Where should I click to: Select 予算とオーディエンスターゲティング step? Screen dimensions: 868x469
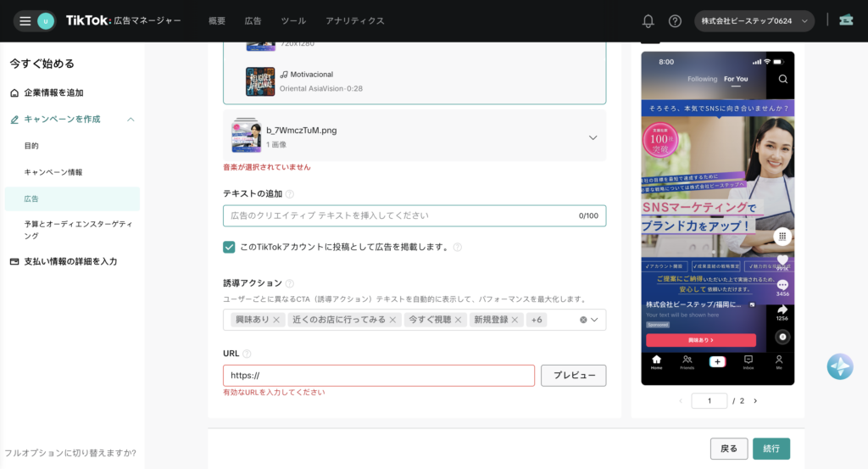(x=79, y=230)
